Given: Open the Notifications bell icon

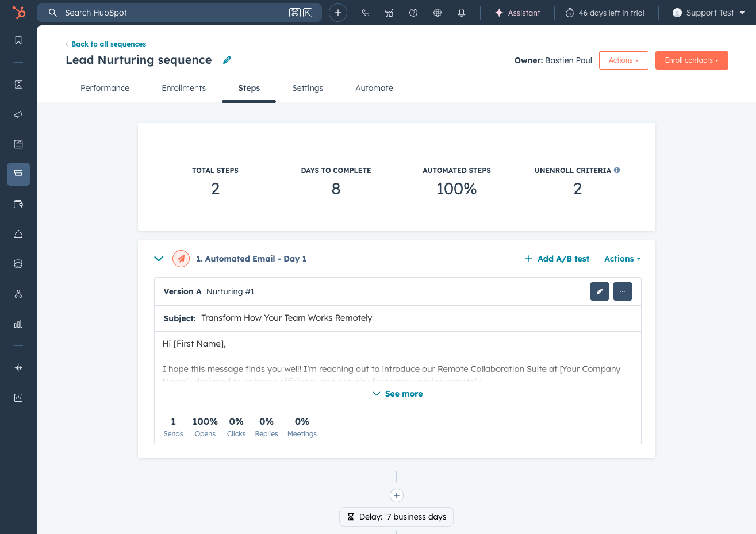Looking at the screenshot, I should point(462,13).
